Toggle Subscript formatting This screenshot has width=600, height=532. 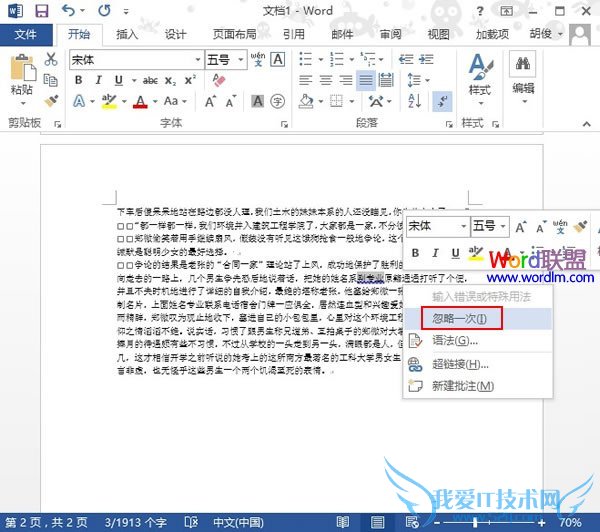tap(170, 81)
